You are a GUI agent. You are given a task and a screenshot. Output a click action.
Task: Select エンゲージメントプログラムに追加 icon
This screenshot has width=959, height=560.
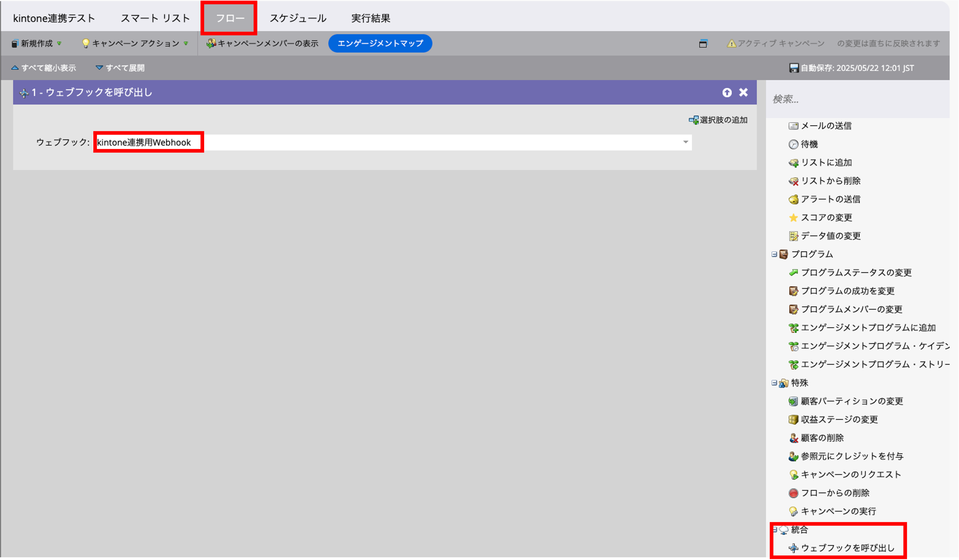pos(793,328)
